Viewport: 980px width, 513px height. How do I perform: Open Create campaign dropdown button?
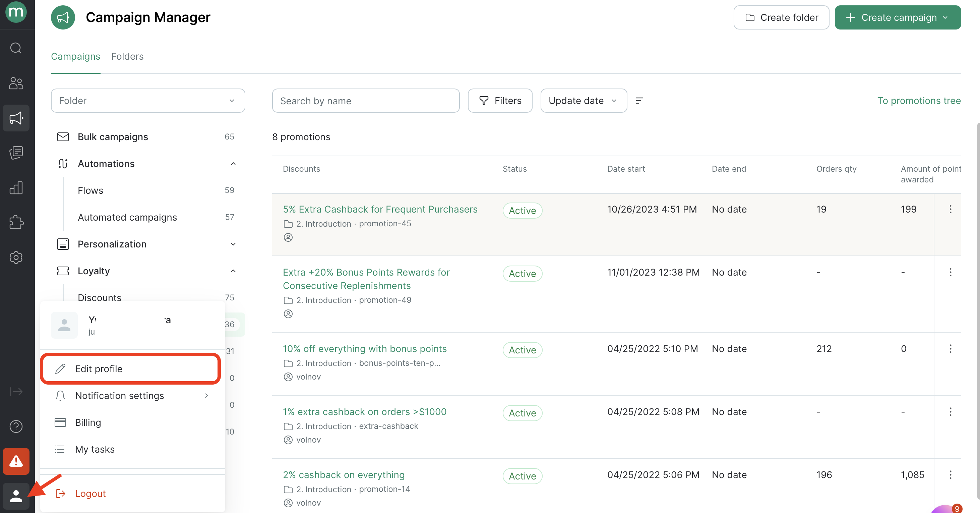tap(898, 17)
